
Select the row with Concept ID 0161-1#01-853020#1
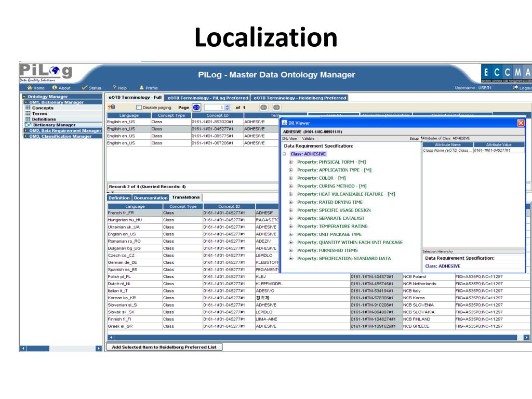tap(193, 122)
